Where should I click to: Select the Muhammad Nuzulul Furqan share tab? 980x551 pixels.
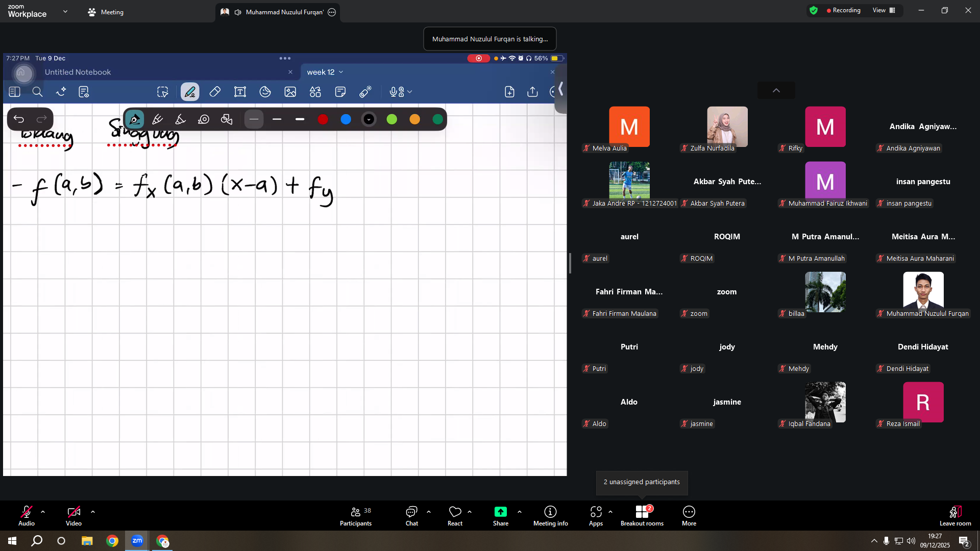[x=278, y=12]
